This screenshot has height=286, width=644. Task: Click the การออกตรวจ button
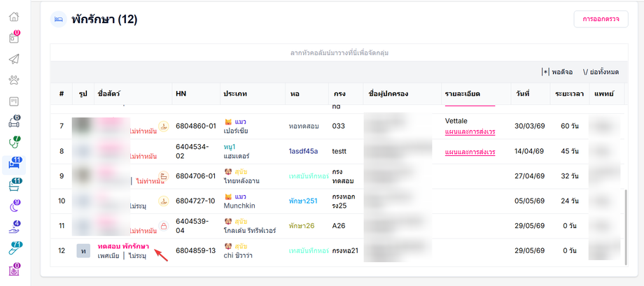[x=601, y=20]
